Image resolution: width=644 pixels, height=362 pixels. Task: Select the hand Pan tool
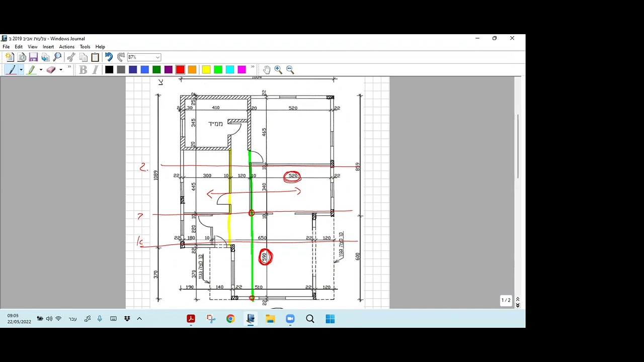pos(266,70)
